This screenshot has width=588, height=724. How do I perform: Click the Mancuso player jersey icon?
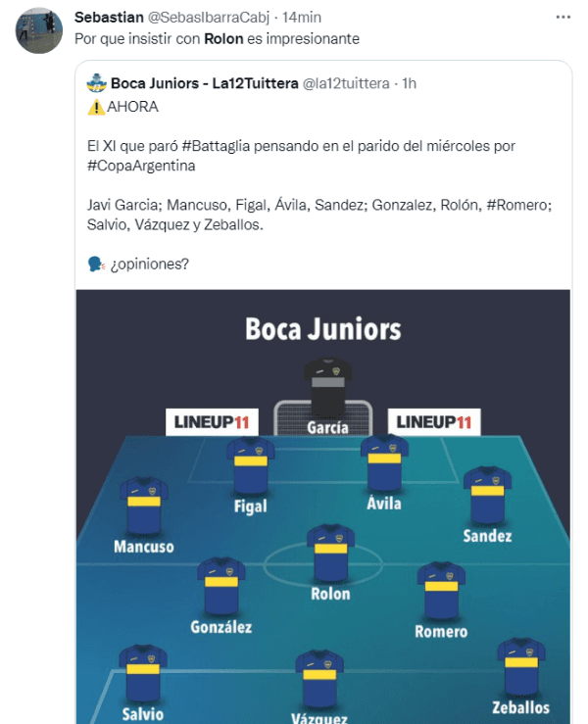[143, 505]
